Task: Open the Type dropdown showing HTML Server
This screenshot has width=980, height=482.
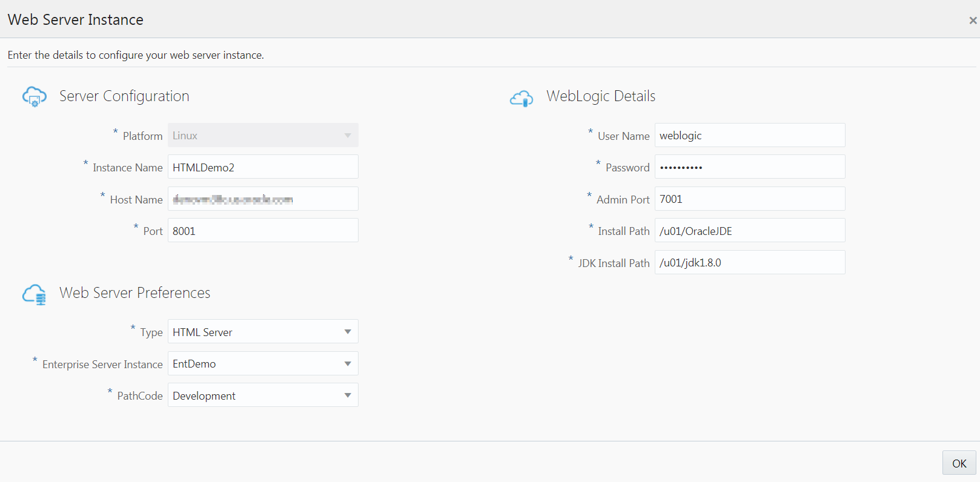Action: tap(263, 332)
